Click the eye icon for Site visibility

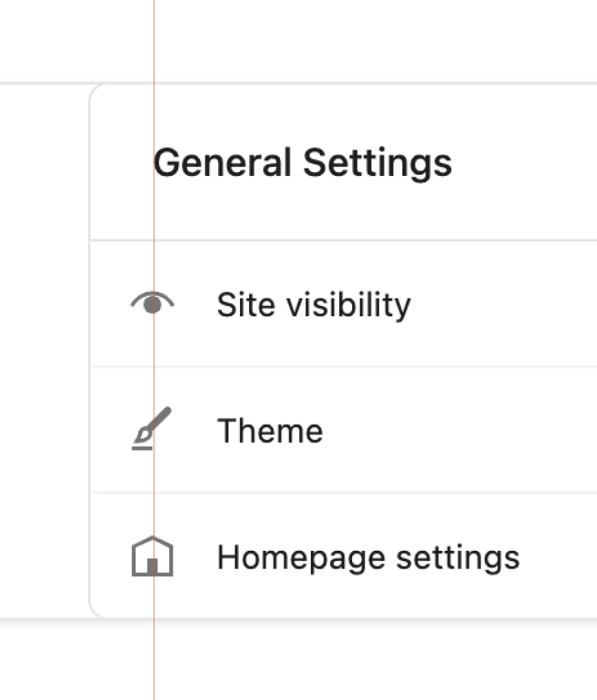tap(152, 303)
